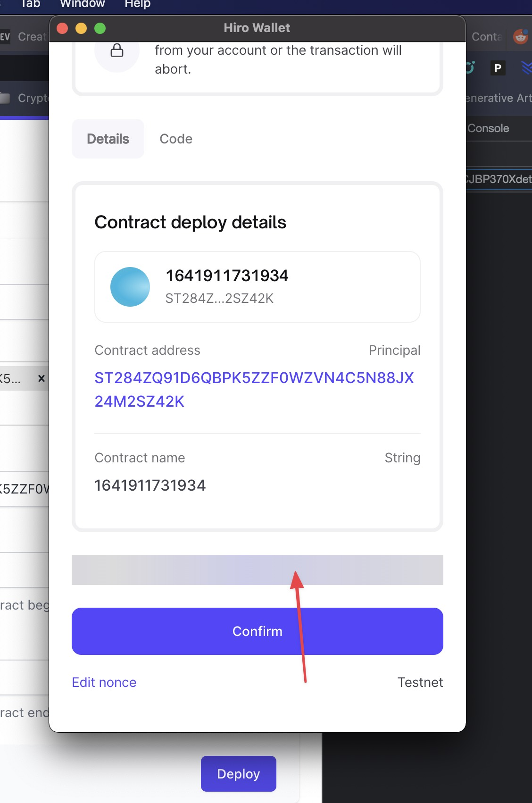532x803 pixels.
Task: Select the black Product Hunt "P" icon
Action: click(x=497, y=68)
